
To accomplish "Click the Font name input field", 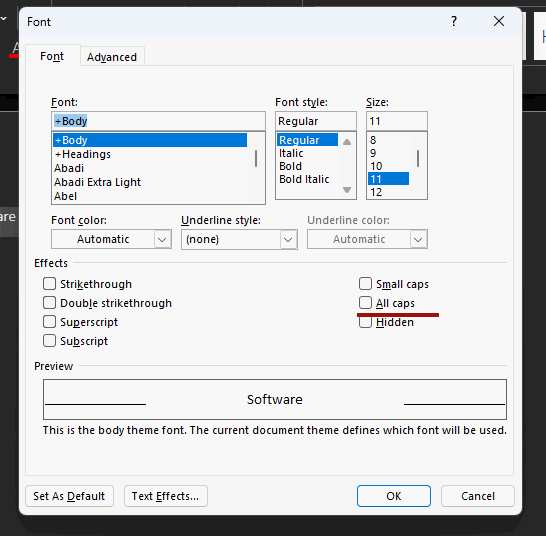I will pyautogui.click(x=158, y=121).
